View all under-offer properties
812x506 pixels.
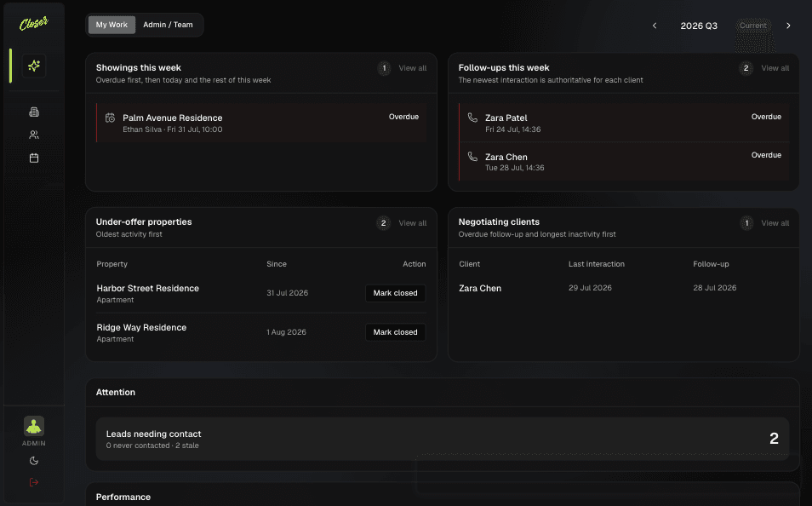(413, 223)
